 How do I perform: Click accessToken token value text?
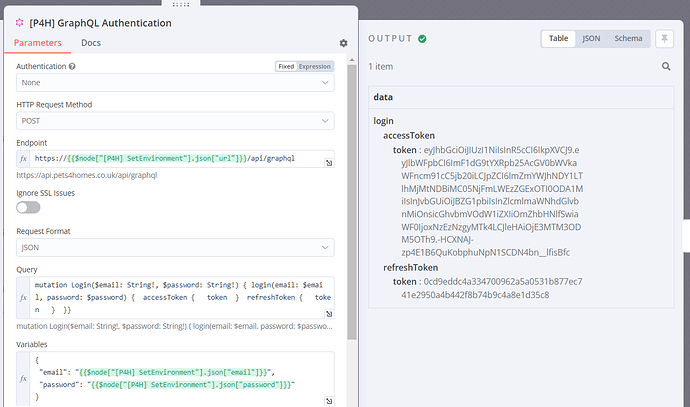click(x=492, y=201)
